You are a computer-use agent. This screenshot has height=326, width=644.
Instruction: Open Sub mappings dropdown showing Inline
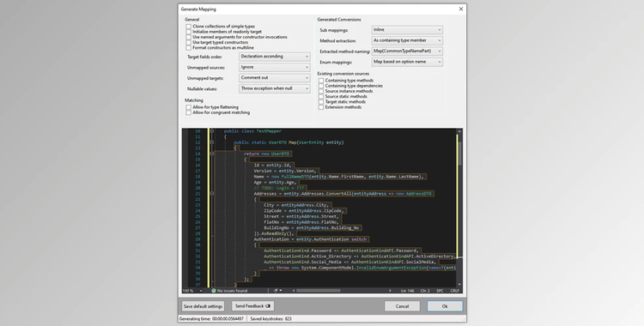tap(407, 29)
